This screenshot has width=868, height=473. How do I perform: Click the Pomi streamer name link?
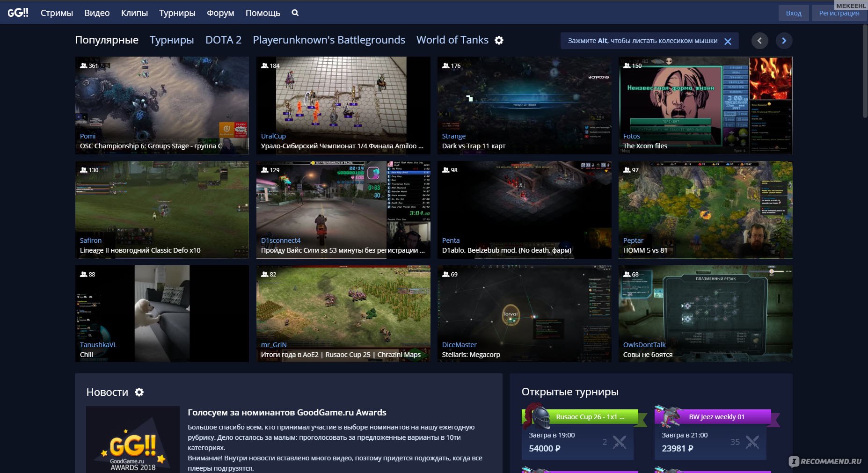coord(88,136)
